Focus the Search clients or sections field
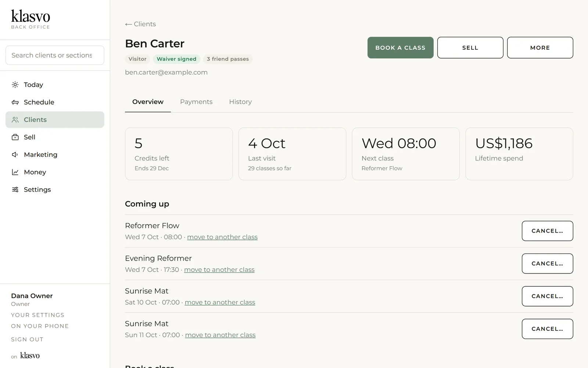 click(x=55, y=55)
